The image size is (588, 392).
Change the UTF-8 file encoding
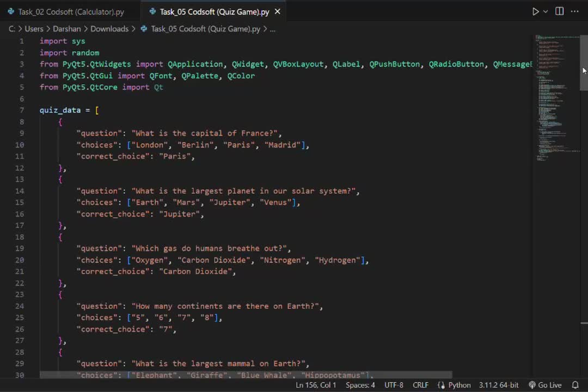click(x=394, y=385)
